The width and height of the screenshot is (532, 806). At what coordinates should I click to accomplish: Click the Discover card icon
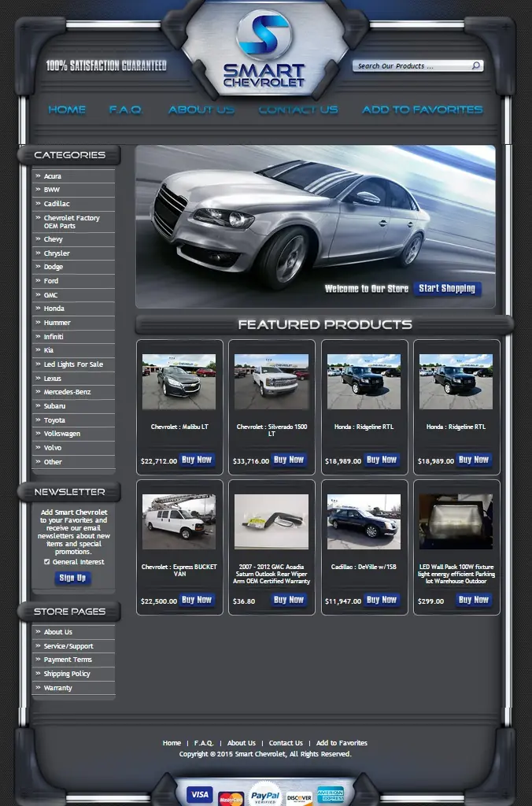[x=300, y=798]
